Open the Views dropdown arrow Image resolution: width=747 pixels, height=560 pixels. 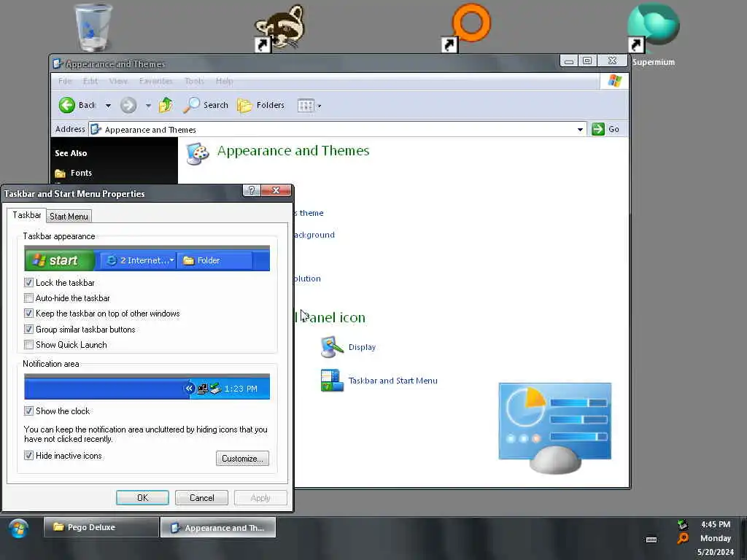click(320, 106)
